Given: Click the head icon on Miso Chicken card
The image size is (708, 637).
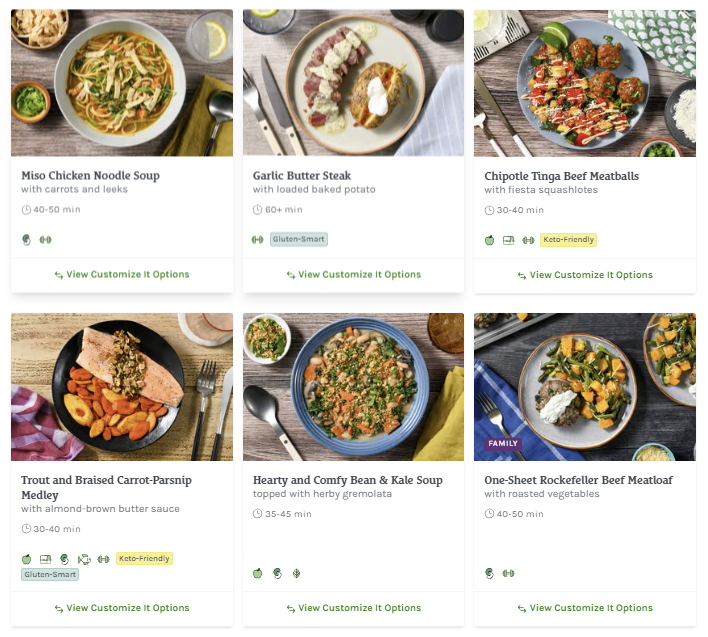Looking at the screenshot, I should (27, 240).
